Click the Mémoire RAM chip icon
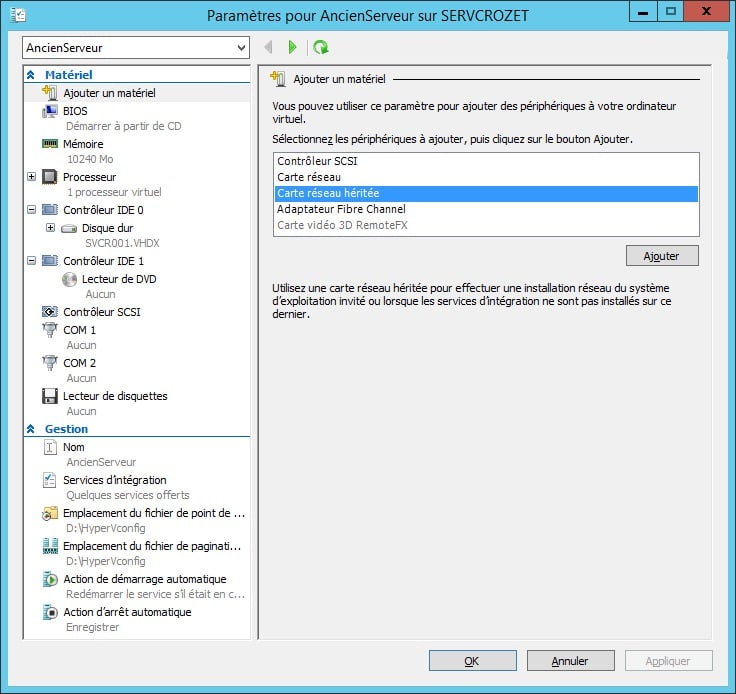Screen dimensions: 736x694 point(50,144)
